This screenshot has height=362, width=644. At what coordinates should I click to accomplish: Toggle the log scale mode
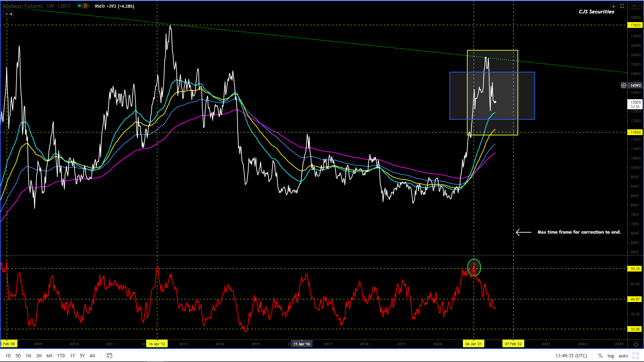[x=610, y=356]
